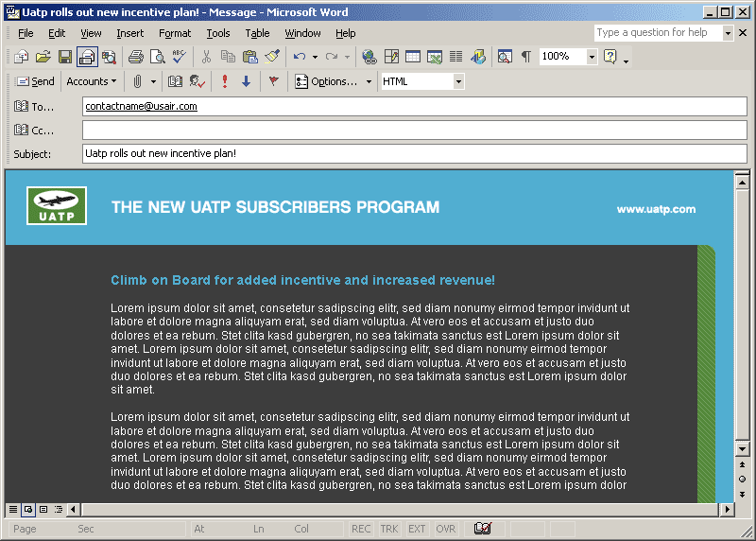756x541 pixels.
Task: Click the Spelling and Grammar icon
Action: 179,57
